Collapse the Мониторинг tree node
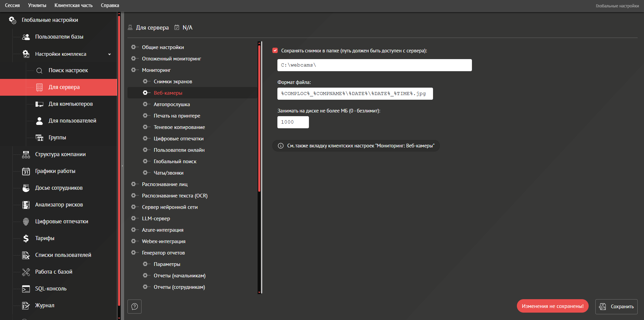The height and width of the screenshot is (320, 644). point(133,70)
